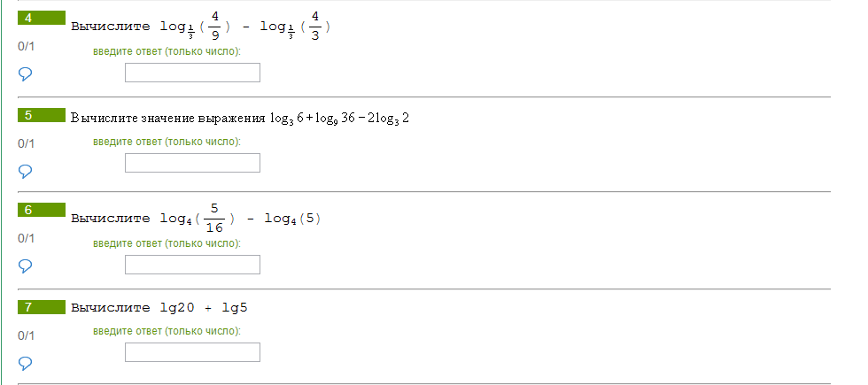Click the answer box for lg20 + lg5
This screenshot has width=868, height=385.
pyautogui.click(x=192, y=352)
